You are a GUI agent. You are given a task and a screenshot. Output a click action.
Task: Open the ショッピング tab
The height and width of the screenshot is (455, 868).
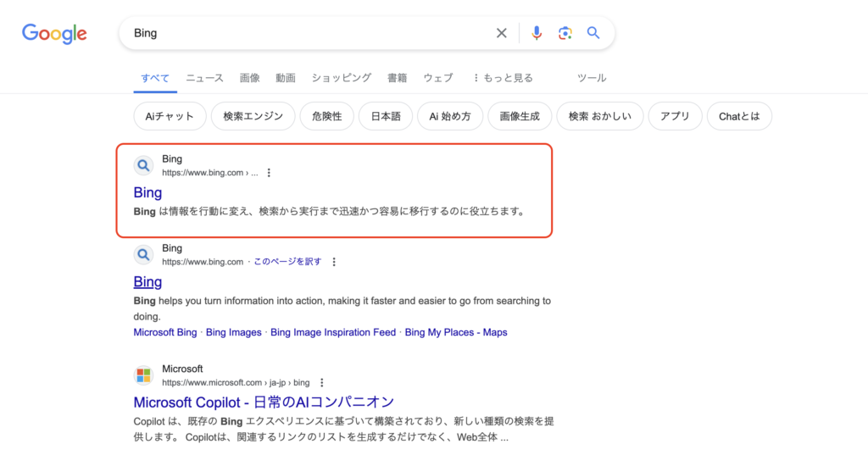pos(341,78)
